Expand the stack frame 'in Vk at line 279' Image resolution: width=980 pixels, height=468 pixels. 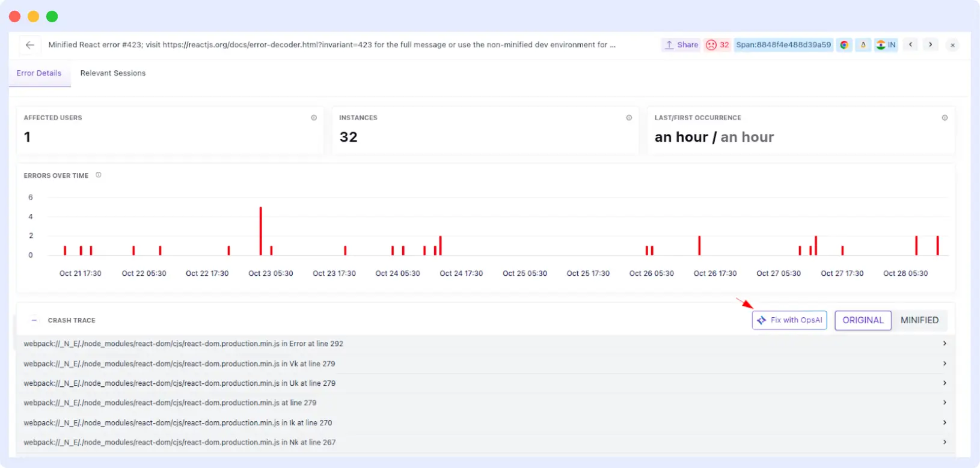[945, 363]
